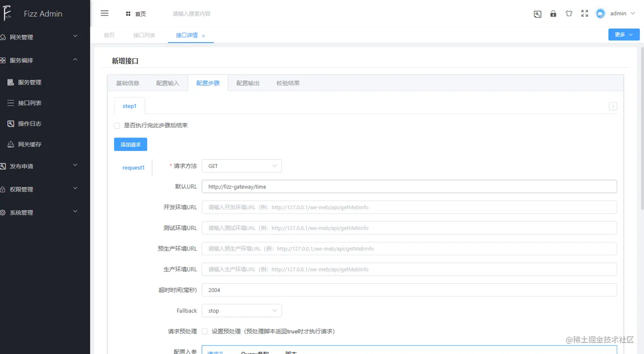The image size is (644, 354).
Task: Select the step1 tab
Action: pyautogui.click(x=129, y=106)
